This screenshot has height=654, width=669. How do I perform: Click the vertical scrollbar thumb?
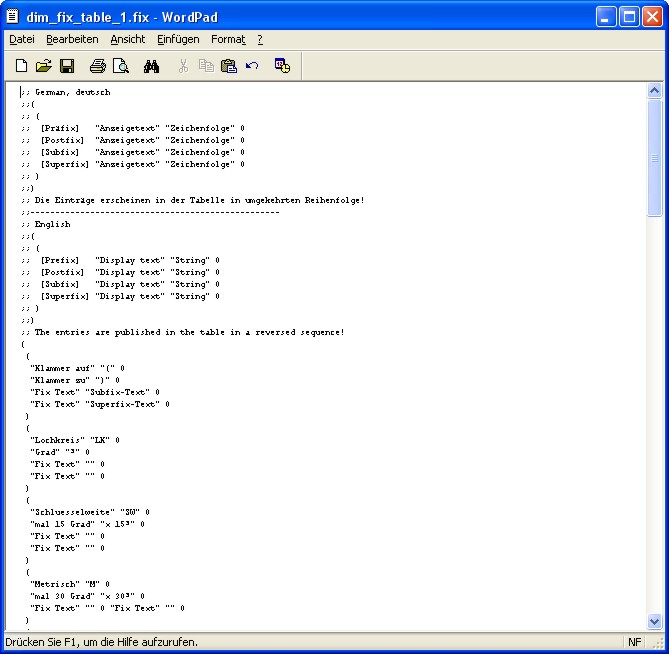click(655, 157)
